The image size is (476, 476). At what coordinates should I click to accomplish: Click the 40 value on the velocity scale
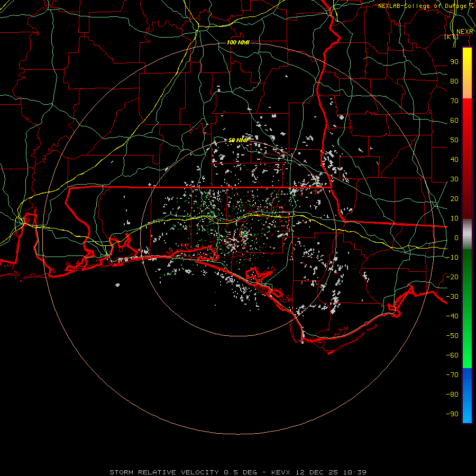click(x=454, y=160)
